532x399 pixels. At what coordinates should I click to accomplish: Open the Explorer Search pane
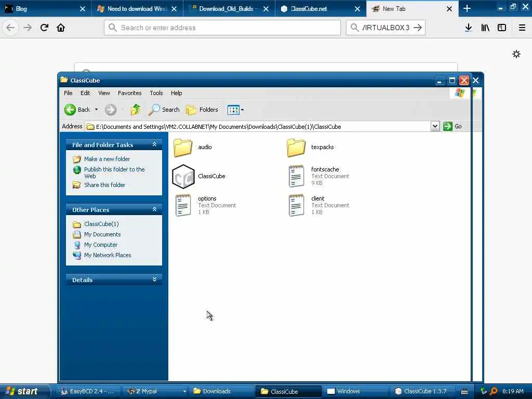pyautogui.click(x=164, y=110)
